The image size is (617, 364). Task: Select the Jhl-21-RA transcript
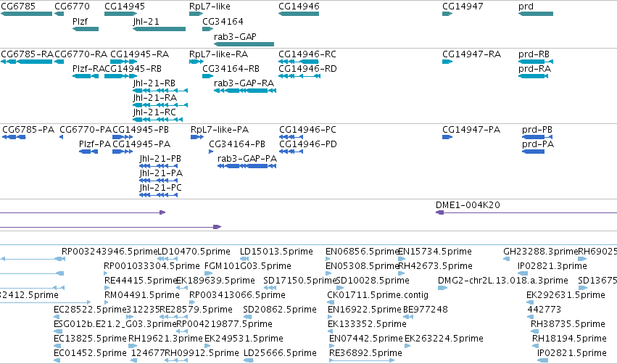pos(160,105)
